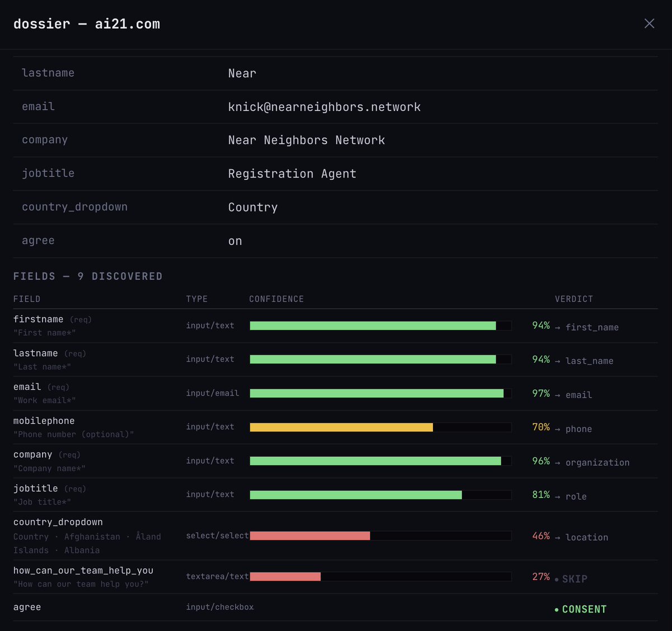Select the how_can_our_team_help_you field name
This screenshot has height=631, width=672.
coord(83,571)
